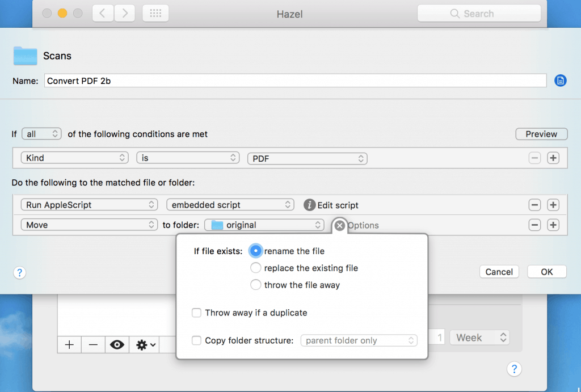This screenshot has width=581, height=392.
Task: Add a new rule with plus button
Action: 69,345
